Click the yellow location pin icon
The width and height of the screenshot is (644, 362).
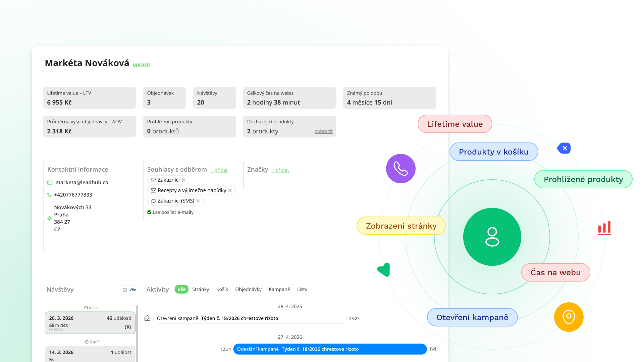(x=569, y=317)
